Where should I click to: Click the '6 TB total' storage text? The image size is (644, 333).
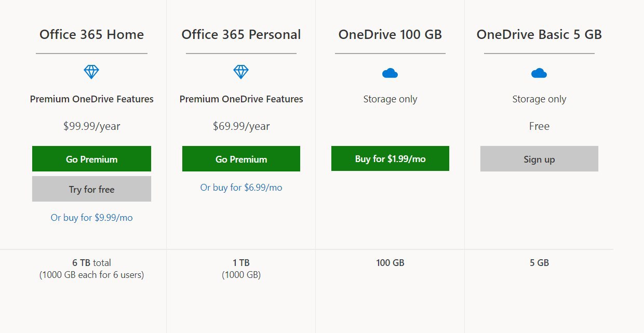pos(91,263)
